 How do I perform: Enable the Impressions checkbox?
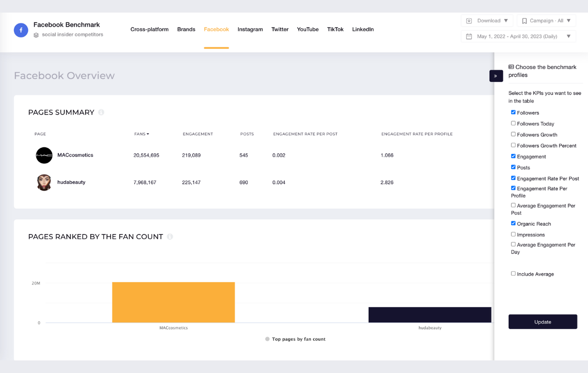click(x=513, y=235)
